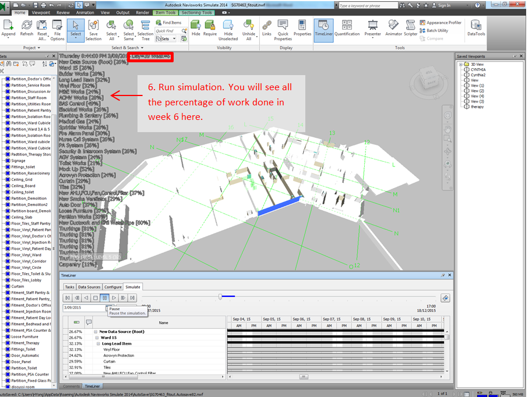Click the Require icon
This screenshot has height=397, width=532.
click(210, 28)
